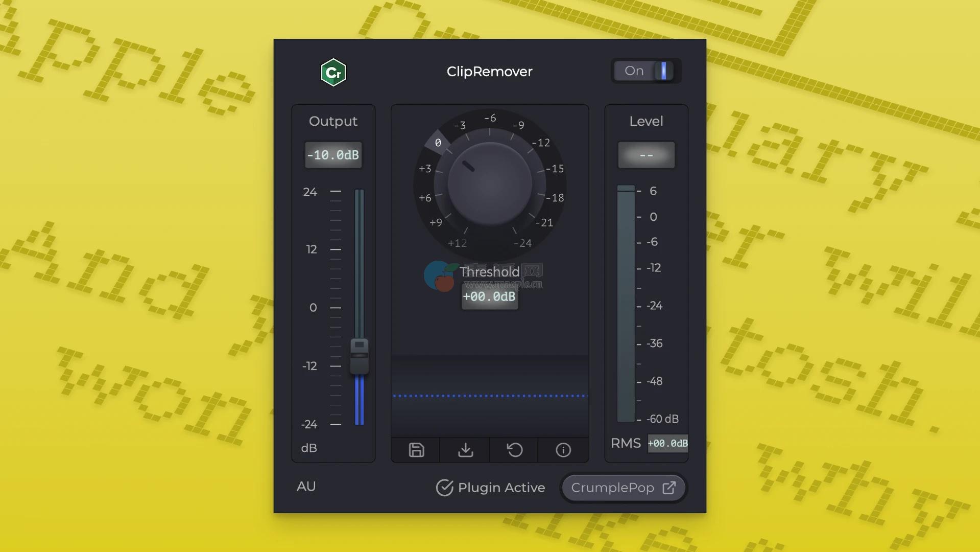980x552 pixels.
Task: Click the -12 mark on the threshold dial
Action: click(541, 143)
